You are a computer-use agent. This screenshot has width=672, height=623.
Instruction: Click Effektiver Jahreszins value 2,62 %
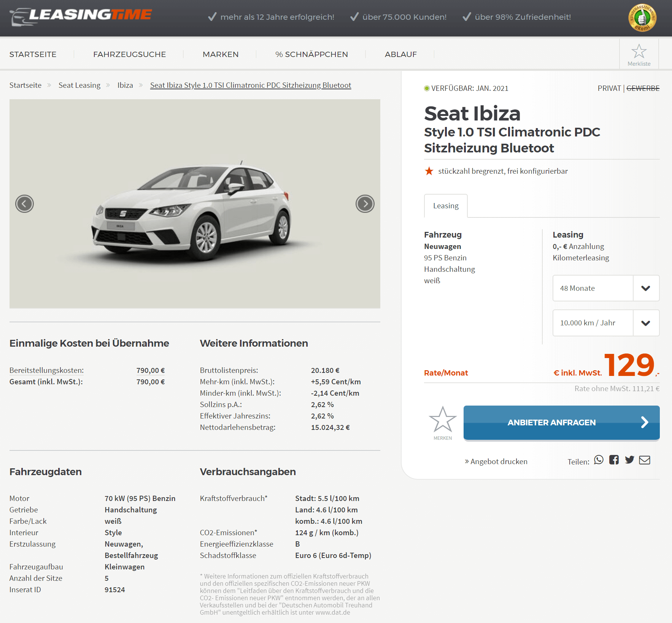[x=322, y=416]
